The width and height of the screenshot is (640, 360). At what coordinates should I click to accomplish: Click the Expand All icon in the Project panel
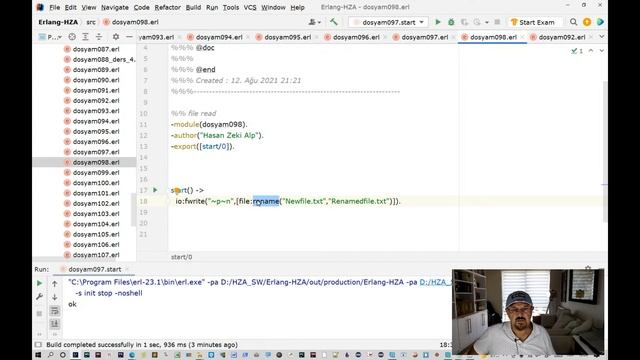(85, 37)
